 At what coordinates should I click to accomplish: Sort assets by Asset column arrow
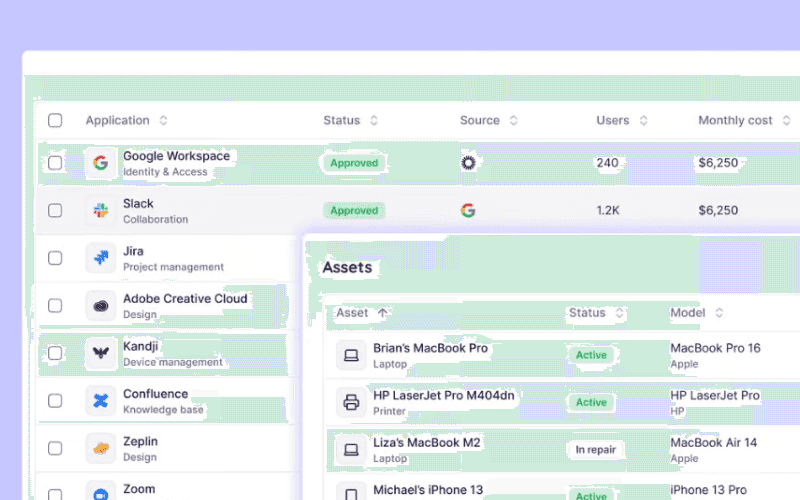pos(382,313)
